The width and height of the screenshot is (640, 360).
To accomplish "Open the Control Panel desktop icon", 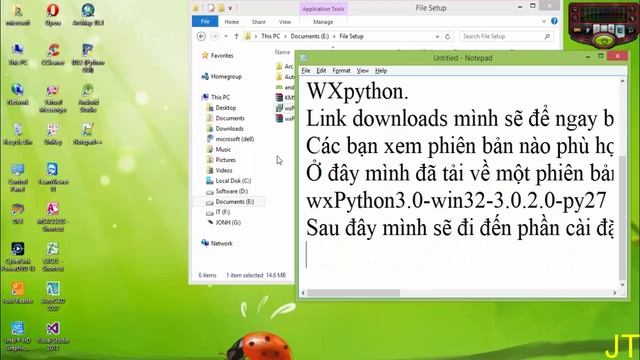I will [x=18, y=178].
